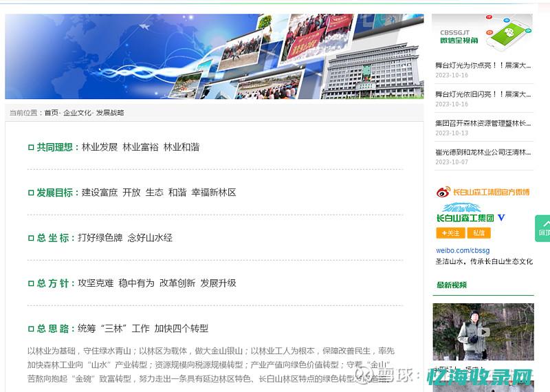This screenshot has height=392, width=550.
Task: Play the latest video thumbnail
Action: click(x=483, y=331)
